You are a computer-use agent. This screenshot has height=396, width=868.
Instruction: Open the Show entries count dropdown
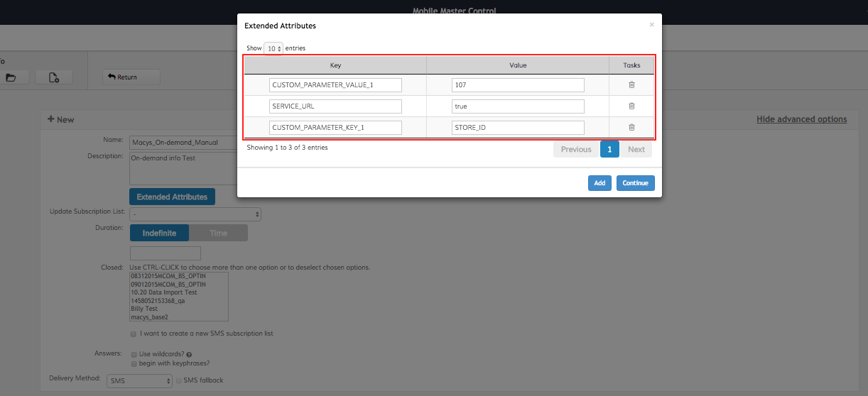273,48
